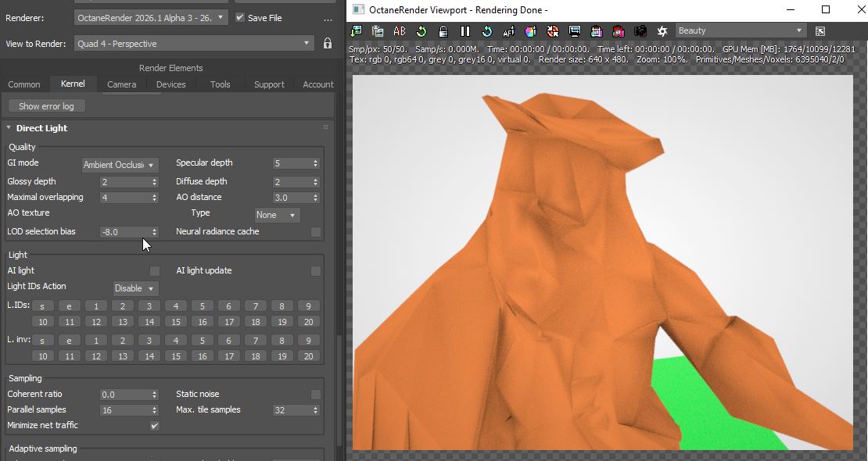Viewport: 868px width, 461px height.
Task: Click L.IDs button 10
Action: pyautogui.click(x=43, y=322)
